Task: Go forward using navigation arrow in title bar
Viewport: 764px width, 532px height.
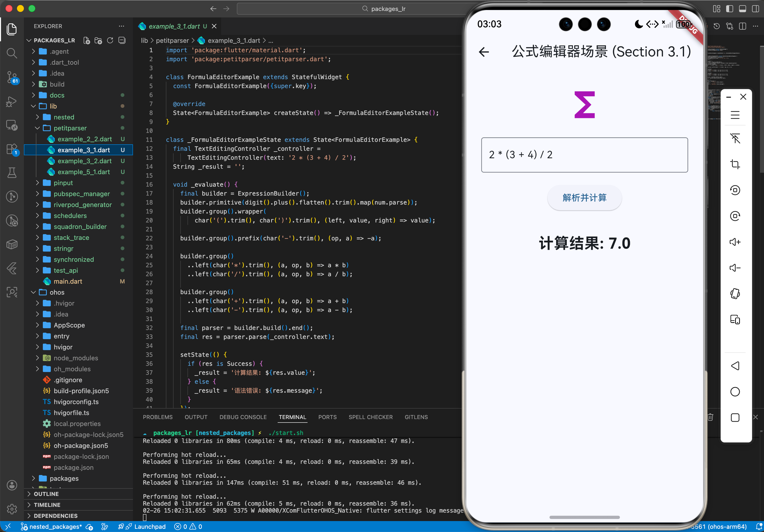Action: (226, 9)
